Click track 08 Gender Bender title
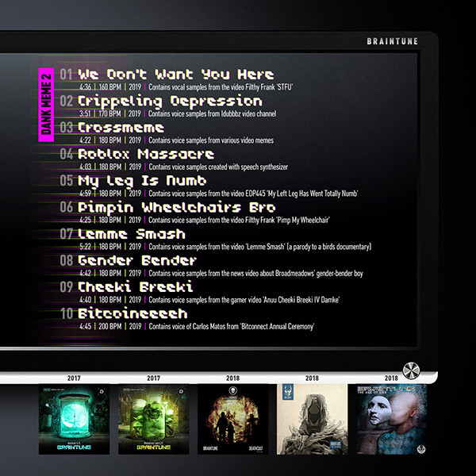The image size is (476, 476). click(x=137, y=260)
